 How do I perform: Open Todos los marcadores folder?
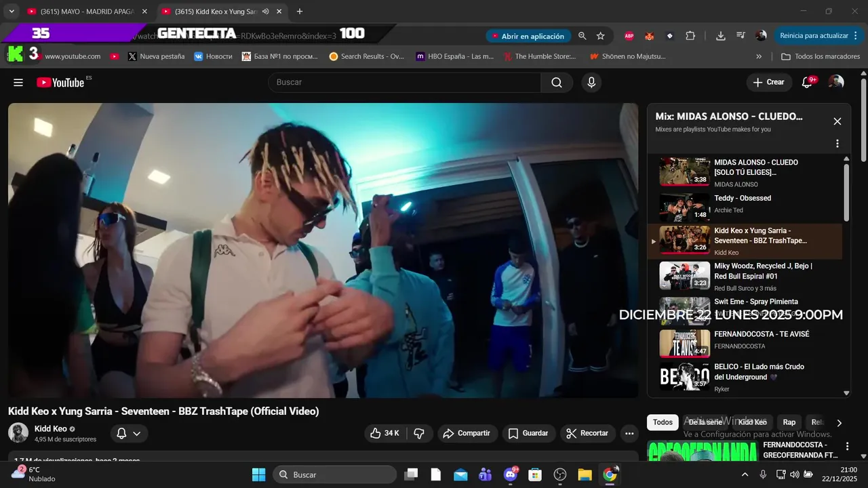(x=821, y=56)
